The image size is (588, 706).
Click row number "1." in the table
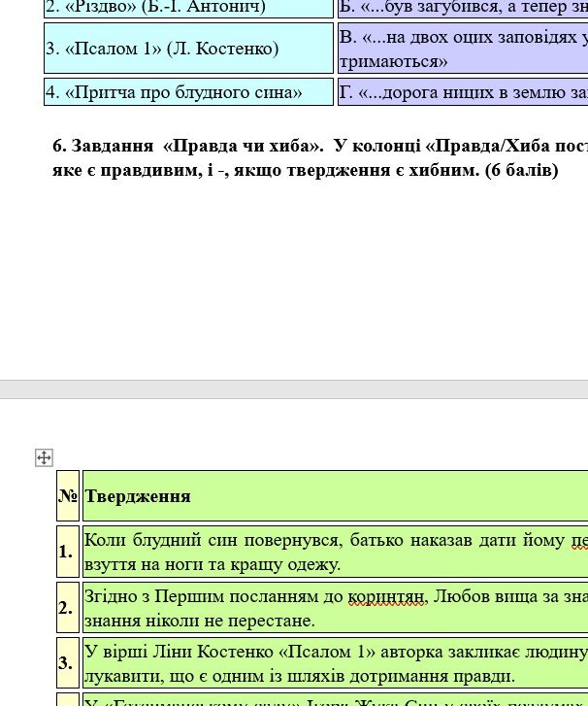coord(67,552)
